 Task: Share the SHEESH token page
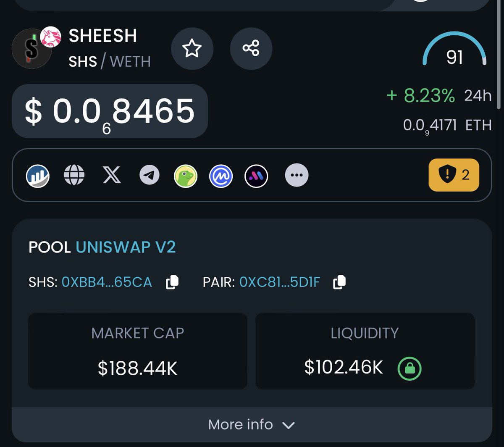pyautogui.click(x=251, y=49)
